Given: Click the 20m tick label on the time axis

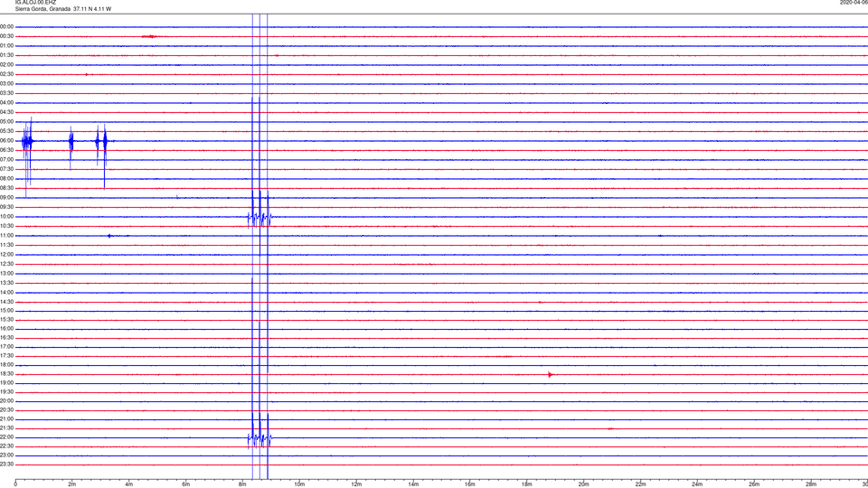Looking at the screenshot, I should [584, 484].
